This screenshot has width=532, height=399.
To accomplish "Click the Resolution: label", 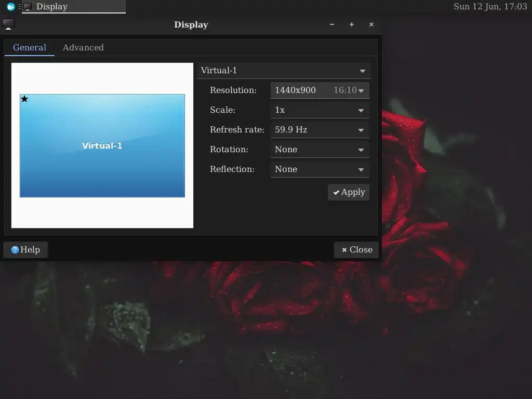I will tap(233, 90).
